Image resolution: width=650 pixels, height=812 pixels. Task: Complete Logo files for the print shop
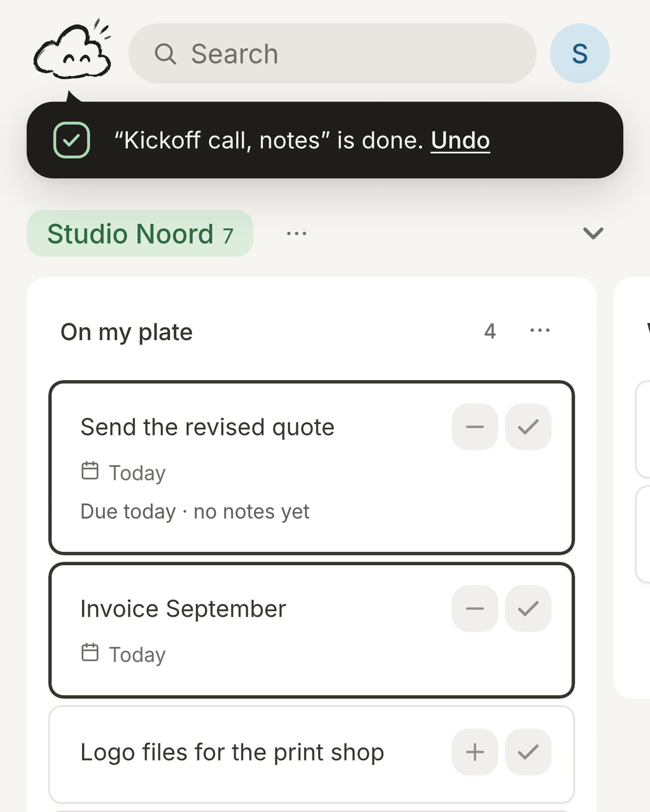528,752
